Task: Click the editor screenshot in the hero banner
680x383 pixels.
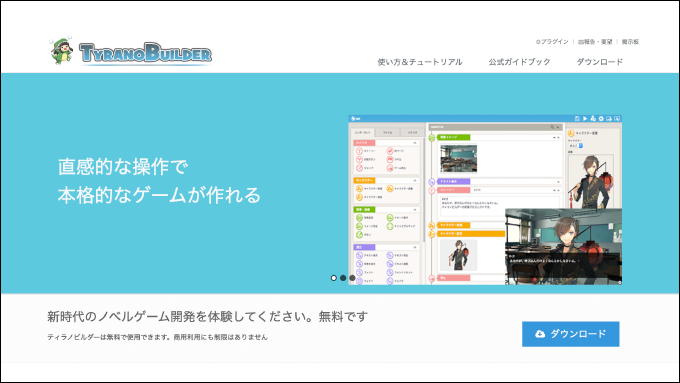Action: 485,200
